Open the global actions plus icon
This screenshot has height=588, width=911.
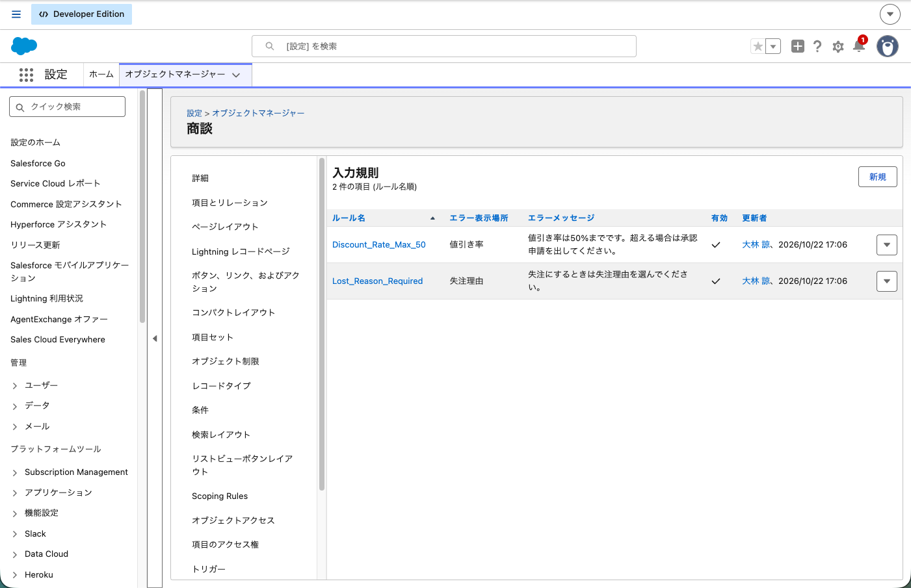point(798,46)
